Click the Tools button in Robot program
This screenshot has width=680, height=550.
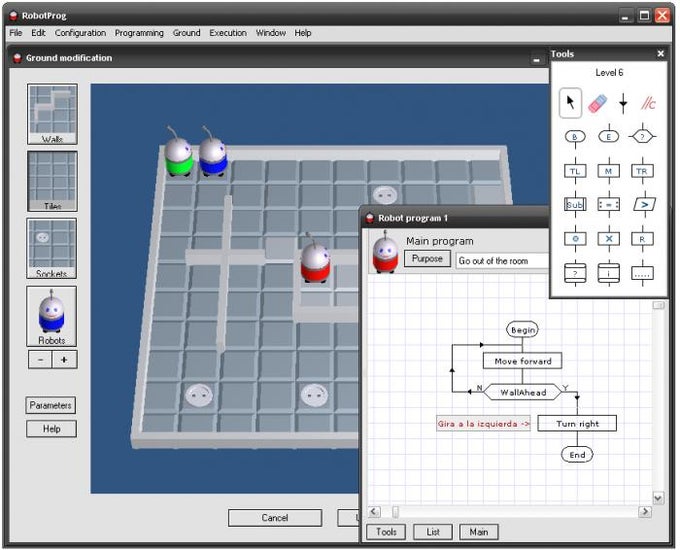(386, 532)
